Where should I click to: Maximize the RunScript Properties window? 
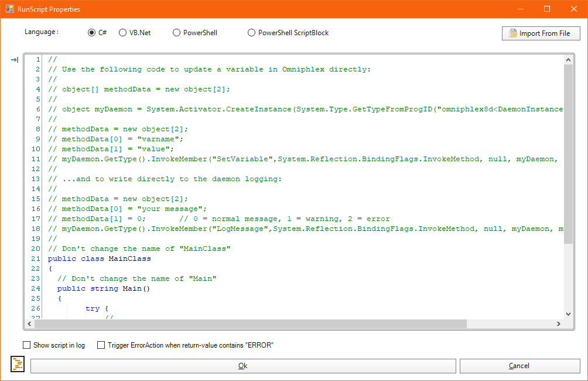[547, 9]
